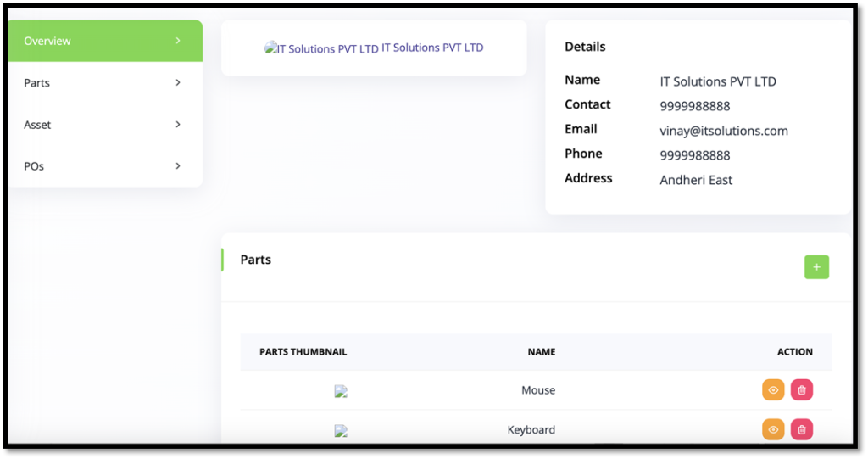Open the POs sidebar menu item
868x459 pixels.
pyautogui.click(x=105, y=165)
